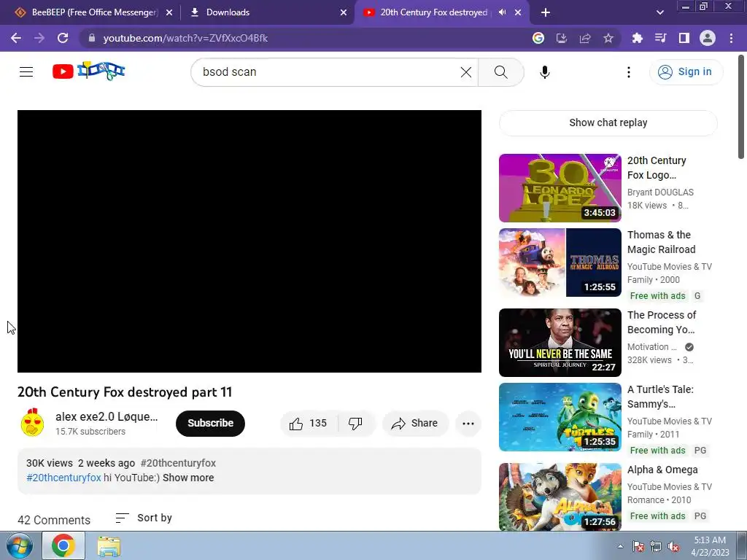This screenshot has height=560, width=747.
Task: Open YouTube settings three-dot menu
Action: pyautogui.click(x=628, y=72)
